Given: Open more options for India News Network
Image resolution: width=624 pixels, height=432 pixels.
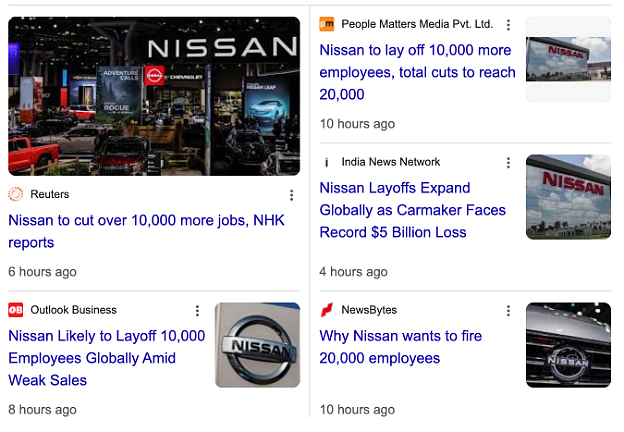Looking at the screenshot, I should click(508, 163).
